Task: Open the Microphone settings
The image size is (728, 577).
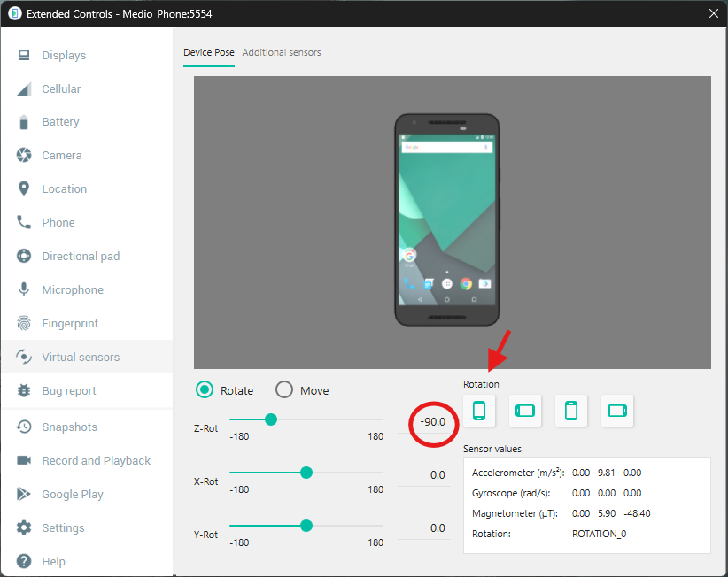Action: tap(72, 290)
